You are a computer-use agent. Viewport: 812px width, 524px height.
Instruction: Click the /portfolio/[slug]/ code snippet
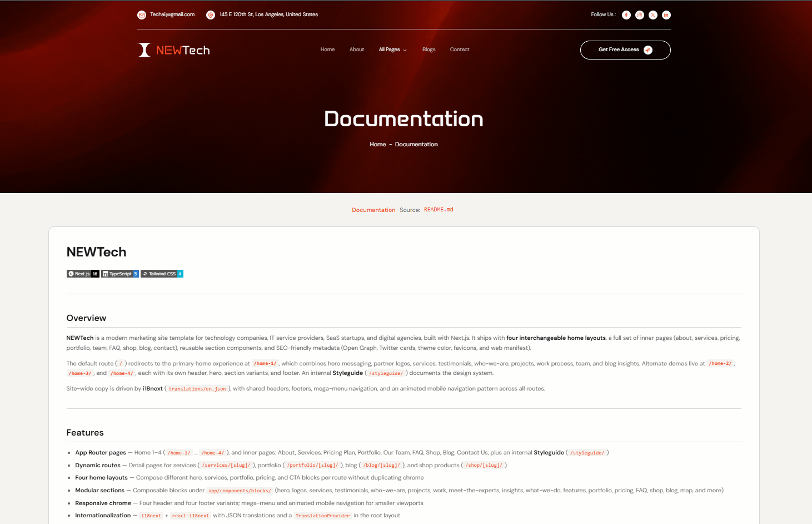pos(312,466)
